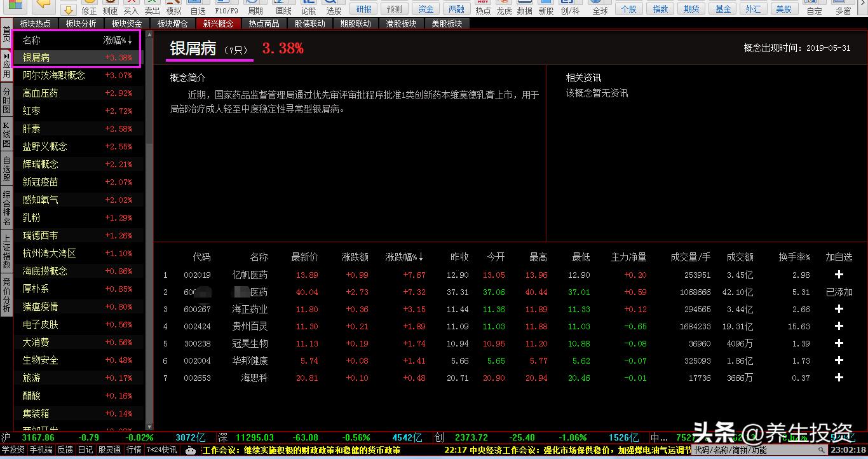Image resolution: width=868 pixels, height=459 pixels.
Task: Open the 数据 data icon
Action: tap(525, 8)
